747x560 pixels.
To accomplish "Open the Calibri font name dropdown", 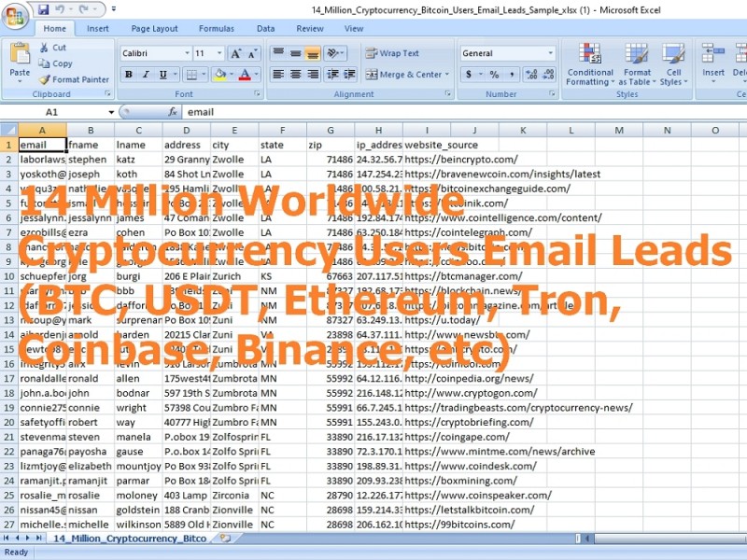I will tap(187, 53).
